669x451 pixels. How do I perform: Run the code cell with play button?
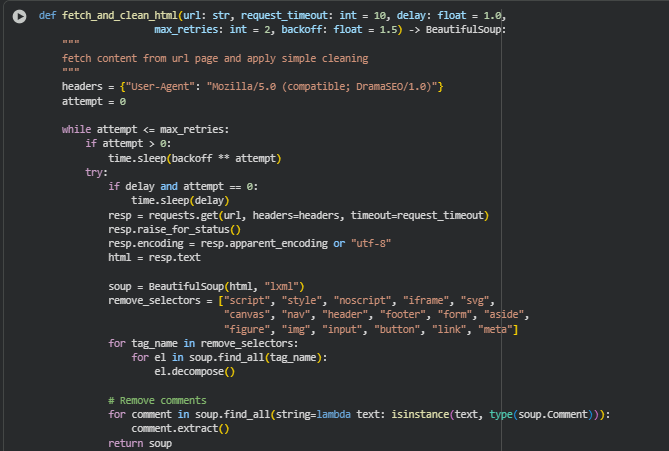(19, 16)
